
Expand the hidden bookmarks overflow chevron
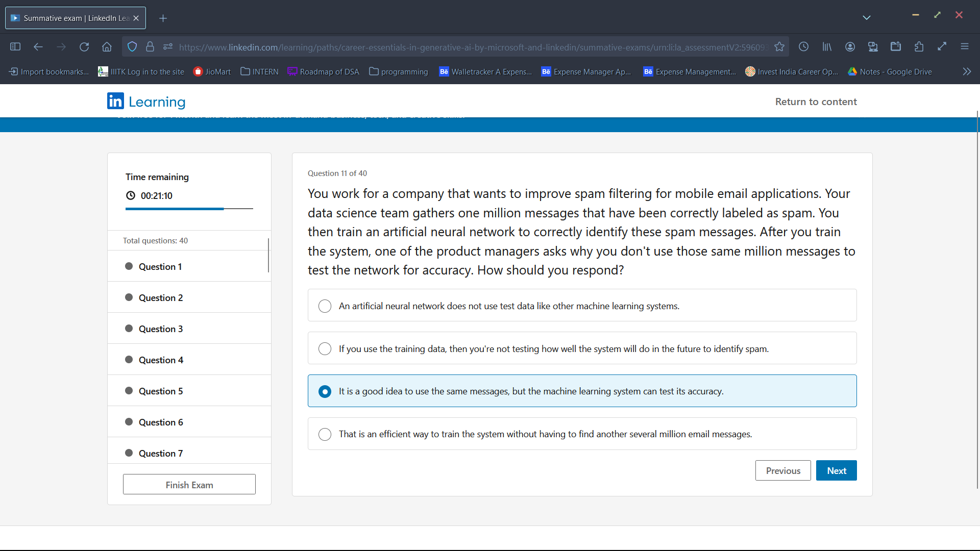(967, 71)
